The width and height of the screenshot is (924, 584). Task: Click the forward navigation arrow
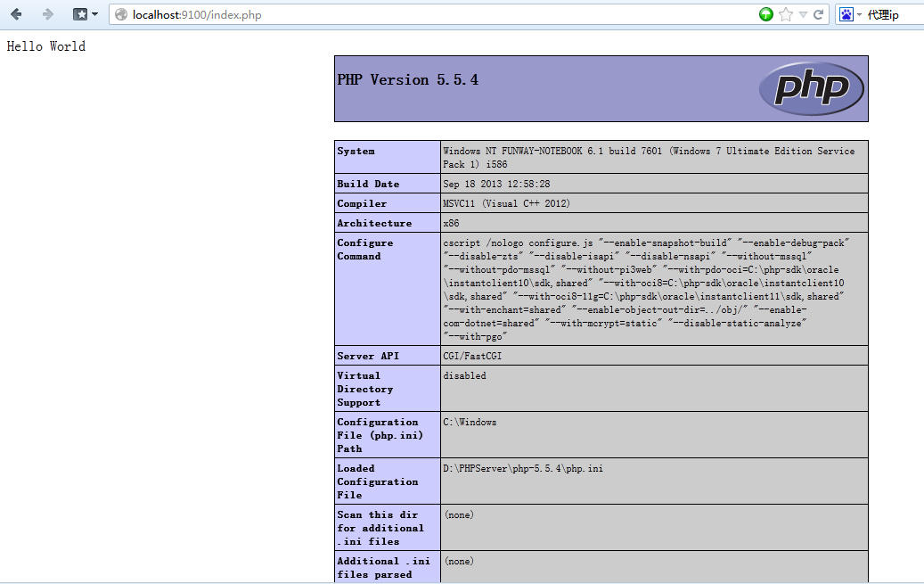(x=48, y=14)
